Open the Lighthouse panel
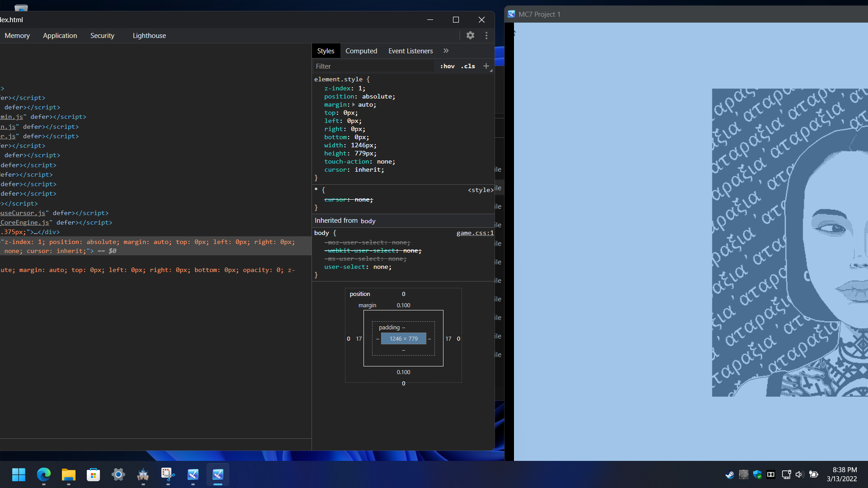 pyautogui.click(x=149, y=35)
